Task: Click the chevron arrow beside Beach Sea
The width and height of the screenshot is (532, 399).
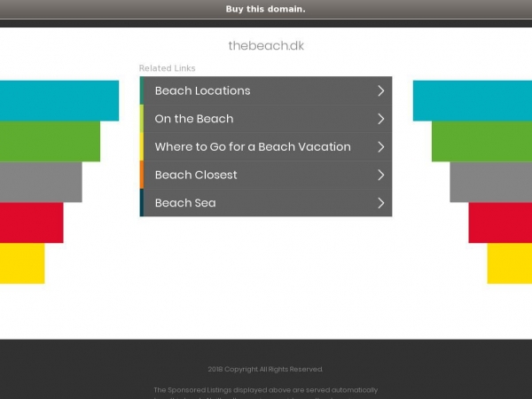Action: 381,203
